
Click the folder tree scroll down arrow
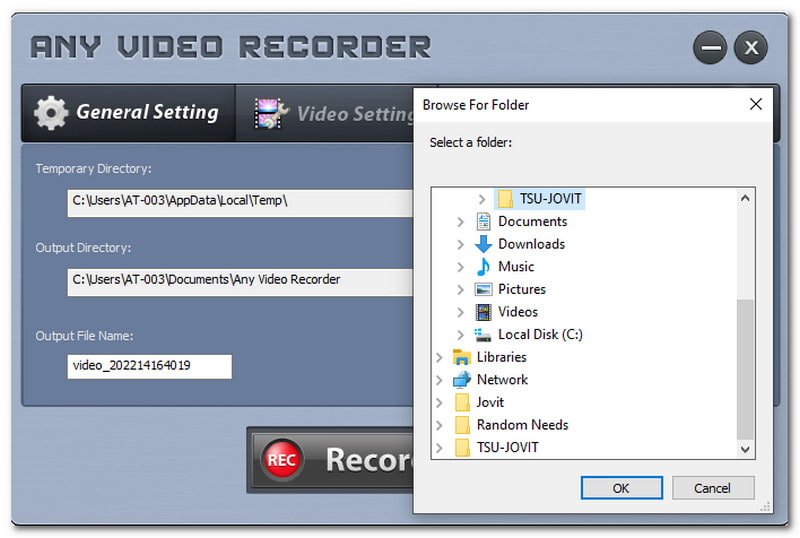tap(745, 449)
